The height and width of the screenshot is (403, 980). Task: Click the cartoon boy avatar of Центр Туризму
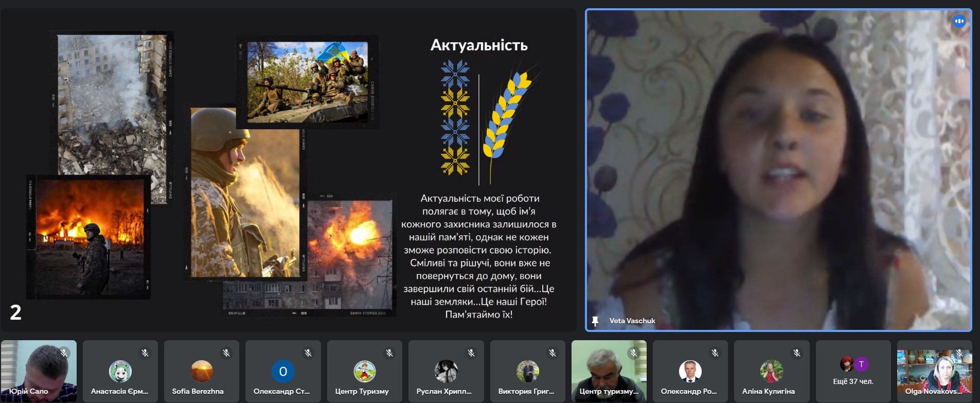(364, 371)
